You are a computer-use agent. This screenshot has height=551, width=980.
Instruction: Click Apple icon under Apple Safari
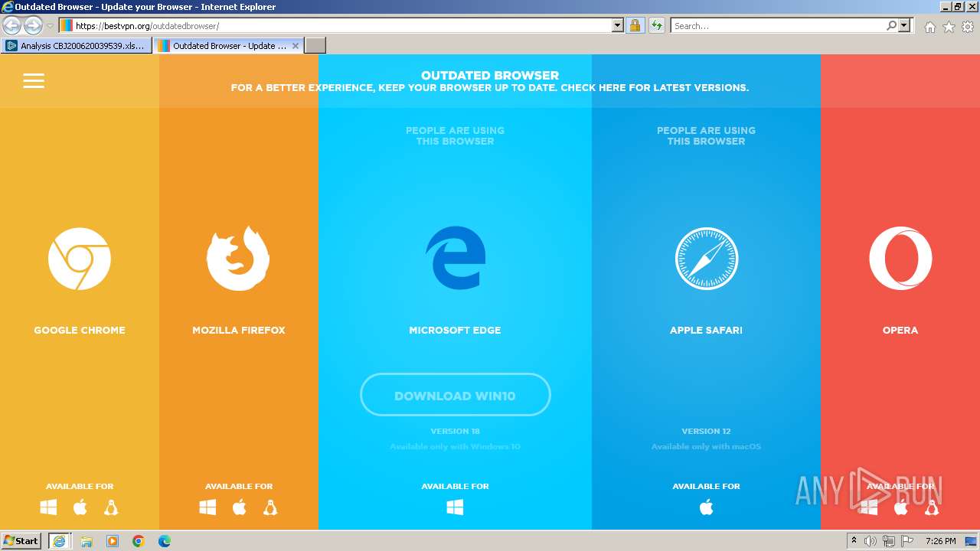[x=706, y=507]
